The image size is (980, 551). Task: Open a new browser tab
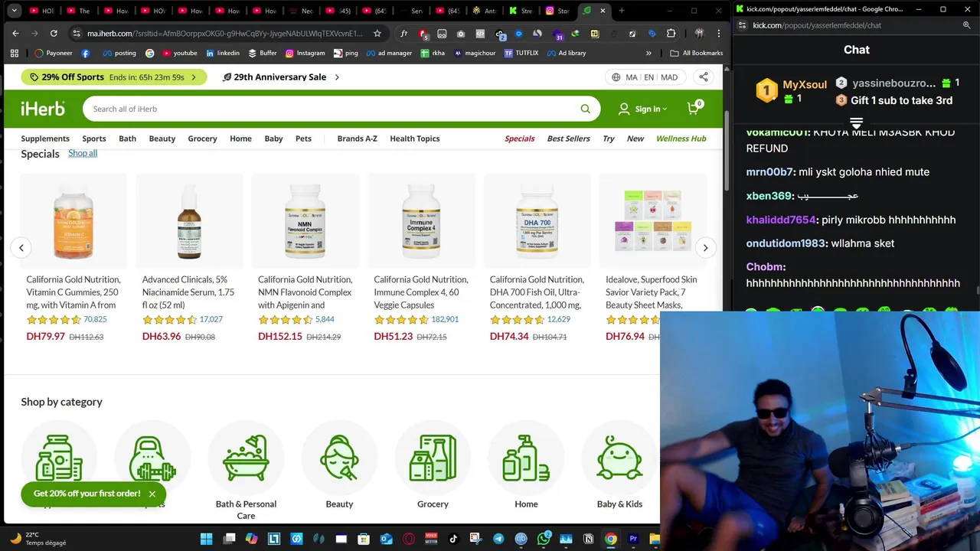point(622,11)
